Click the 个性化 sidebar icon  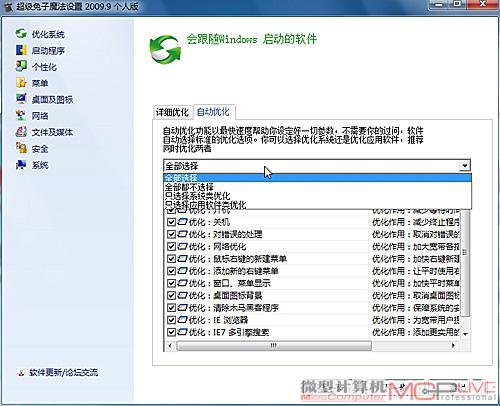coord(21,66)
